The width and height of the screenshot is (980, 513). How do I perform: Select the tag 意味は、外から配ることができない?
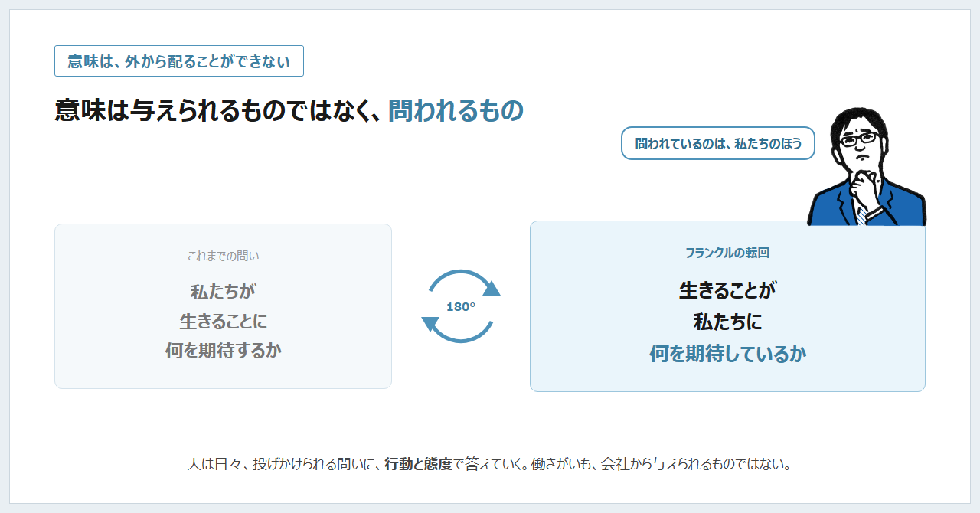pyautogui.click(x=179, y=61)
